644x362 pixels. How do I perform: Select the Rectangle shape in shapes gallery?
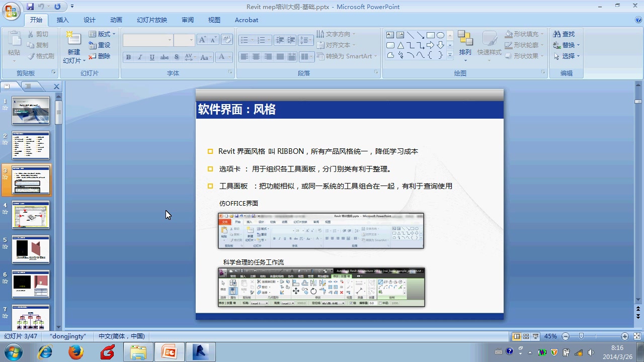(431, 35)
